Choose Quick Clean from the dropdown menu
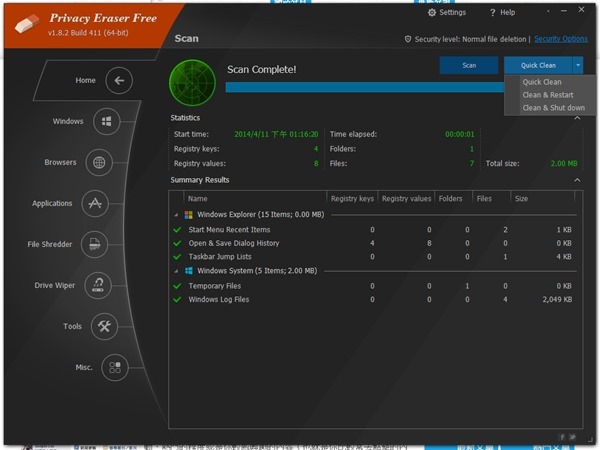Screen dimensions: 600x450 pos(542,82)
